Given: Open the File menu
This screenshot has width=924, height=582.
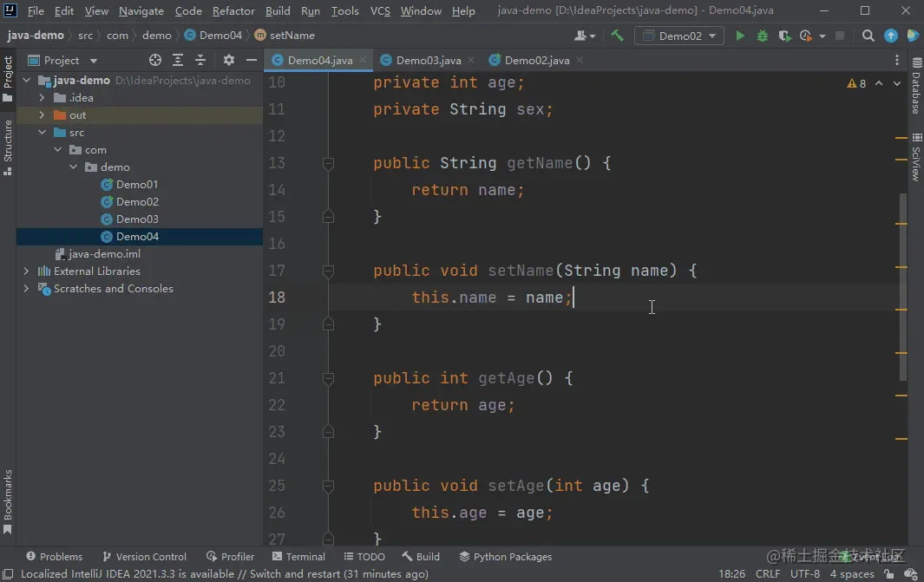Looking at the screenshot, I should click(36, 10).
